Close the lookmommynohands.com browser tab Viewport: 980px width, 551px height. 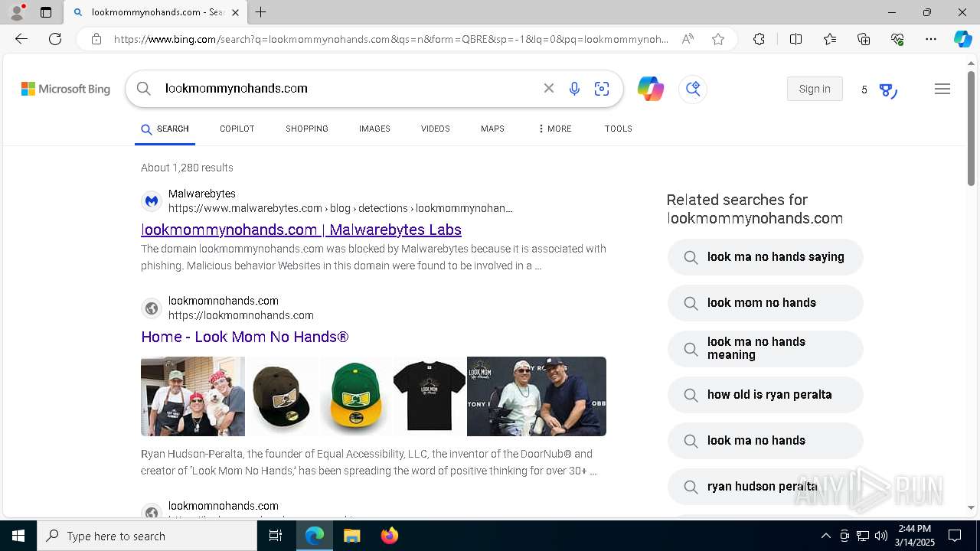[235, 12]
